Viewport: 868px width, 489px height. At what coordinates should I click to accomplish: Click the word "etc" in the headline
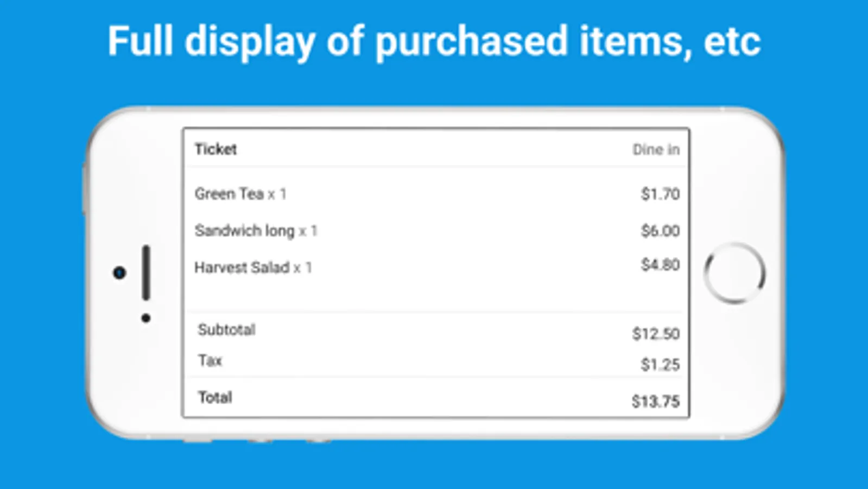[x=732, y=41]
